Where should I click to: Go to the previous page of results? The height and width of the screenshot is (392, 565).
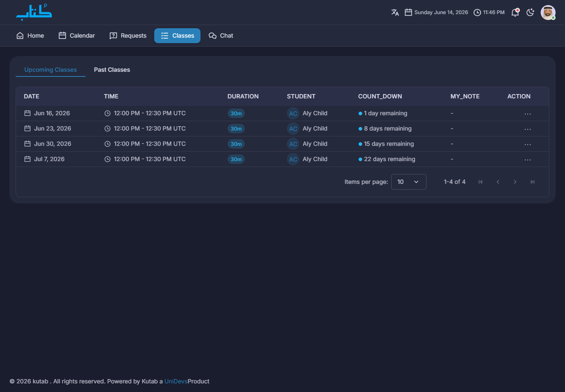point(498,182)
